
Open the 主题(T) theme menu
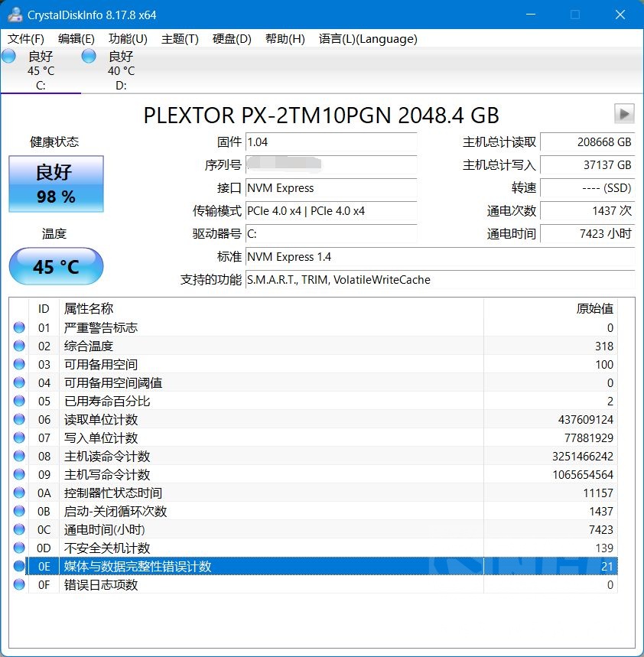tap(180, 39)
